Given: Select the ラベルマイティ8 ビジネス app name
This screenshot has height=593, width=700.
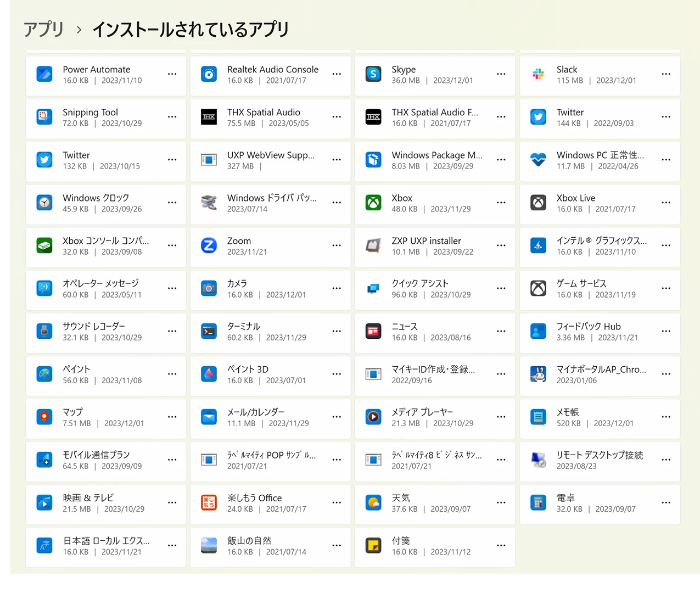Looking at the screenshot, I should [436, 455].
